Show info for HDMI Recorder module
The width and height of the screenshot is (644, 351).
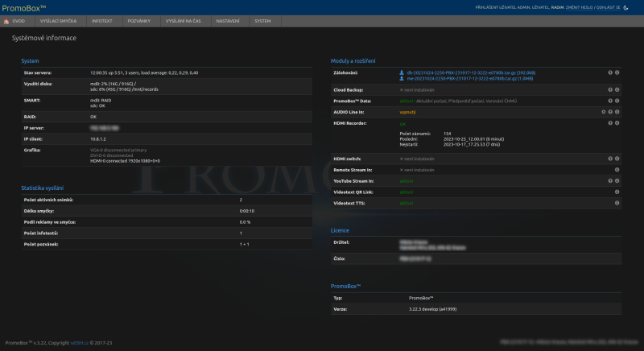(617, 123)
